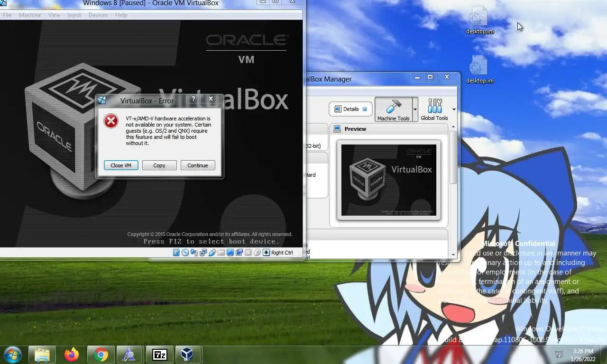The width and height of the screenshot is (607, 364).
Task: Click the shared folders icon in VM status bar
Action: (221, 253)
